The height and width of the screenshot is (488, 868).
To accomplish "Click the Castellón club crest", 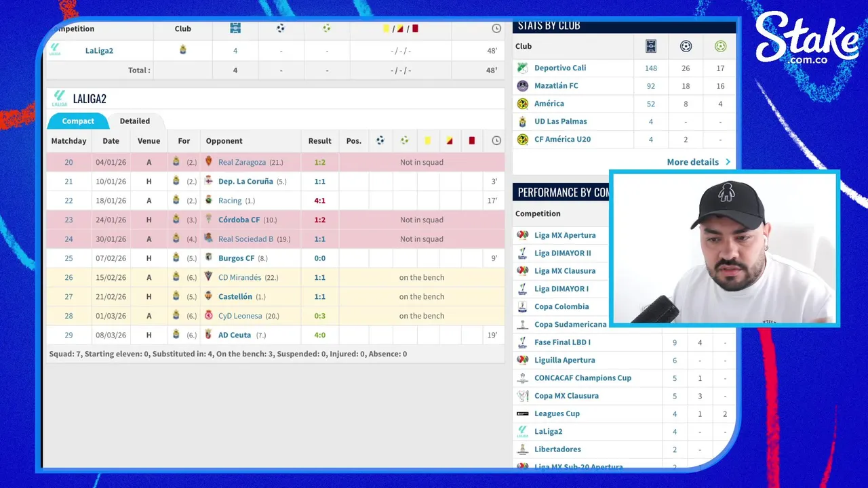I will click(x=209, y=296).
